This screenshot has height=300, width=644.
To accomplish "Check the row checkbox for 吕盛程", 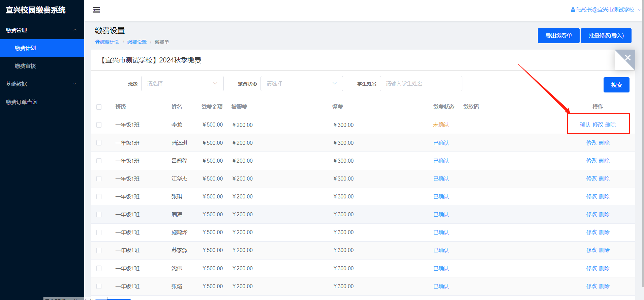I will (x=99, y=161).
